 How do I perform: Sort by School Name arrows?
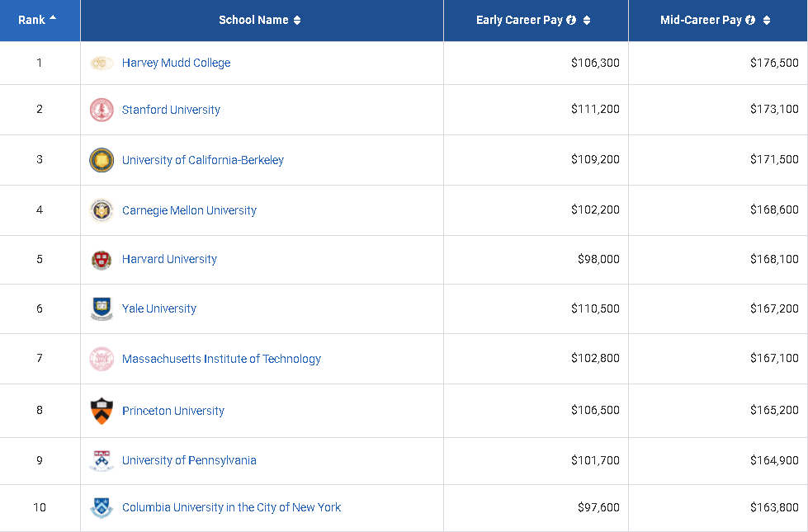[x=297, y=20]
